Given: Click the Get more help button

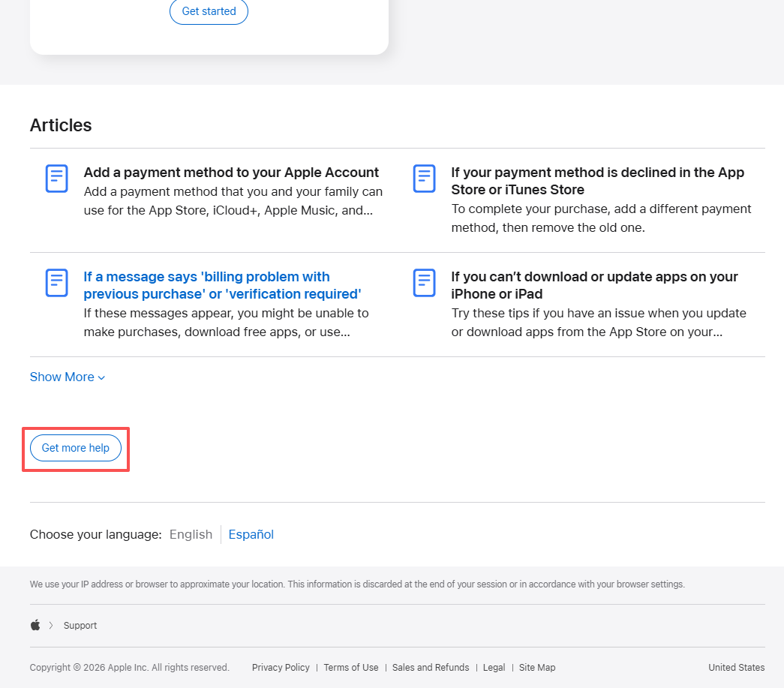Looking at the screenshot, I should [x=76, y=448].
